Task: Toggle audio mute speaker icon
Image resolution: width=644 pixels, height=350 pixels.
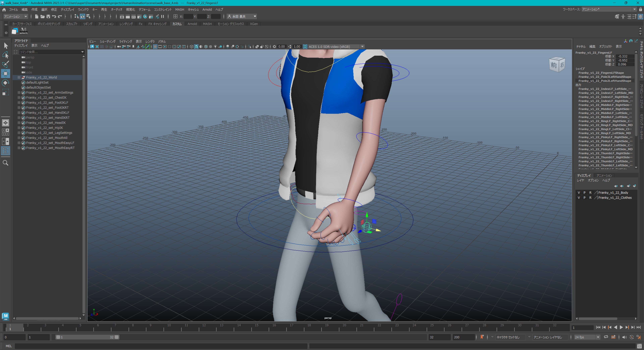Action: 624,337
